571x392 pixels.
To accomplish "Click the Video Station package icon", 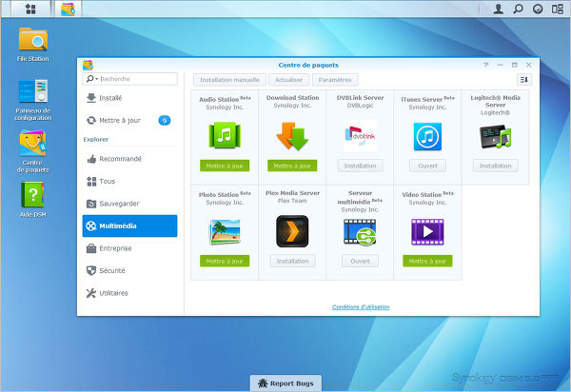I will (427, 231).
